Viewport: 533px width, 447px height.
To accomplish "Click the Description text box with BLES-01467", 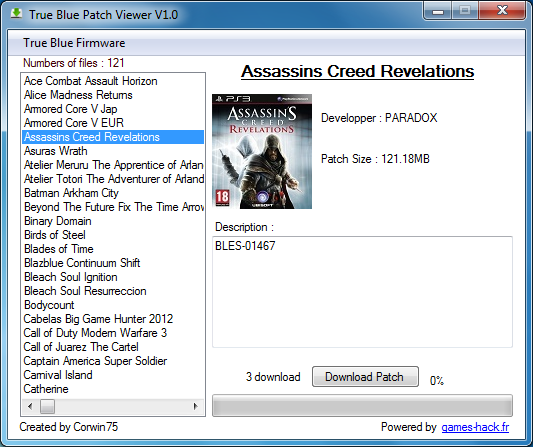I will (362, 292).
